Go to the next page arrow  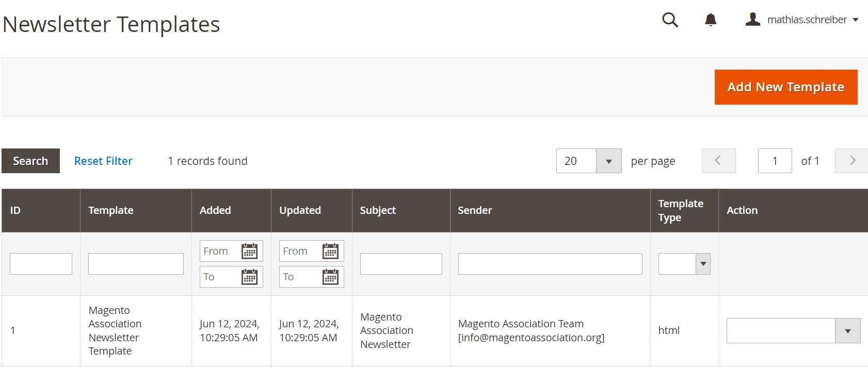[852, 161]
